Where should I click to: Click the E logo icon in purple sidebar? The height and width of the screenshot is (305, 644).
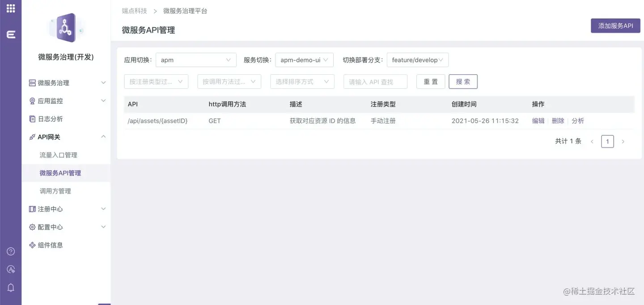(11, 34)
